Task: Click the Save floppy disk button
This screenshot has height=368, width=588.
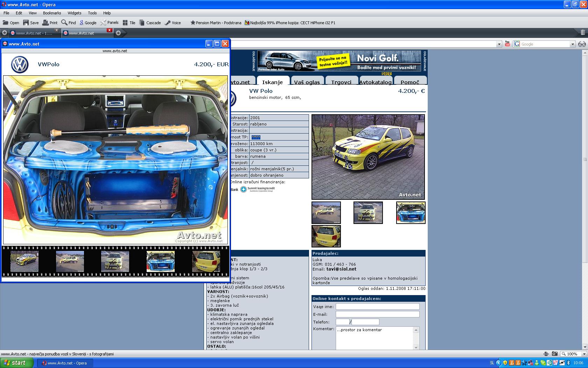Action: click(x=31, y=23)
